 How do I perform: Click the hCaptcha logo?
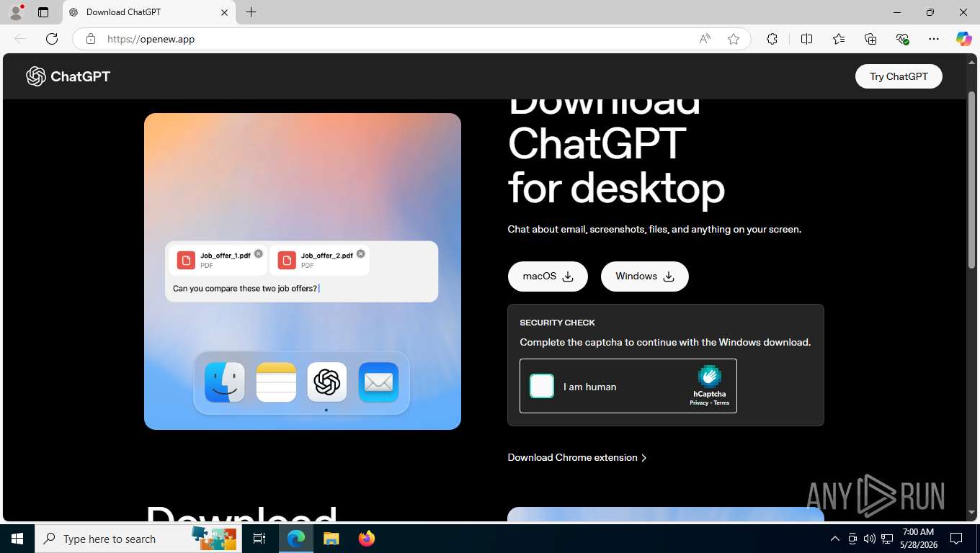(x=710, y=377)
